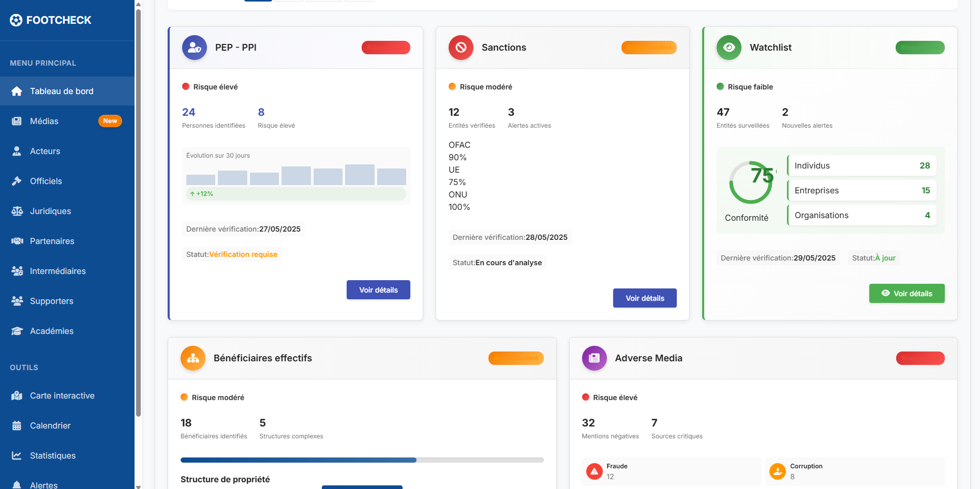The height and width of the screenshot is (489, 980).
Task: Click the orange Corruption icon
Action: pos(777,471)
